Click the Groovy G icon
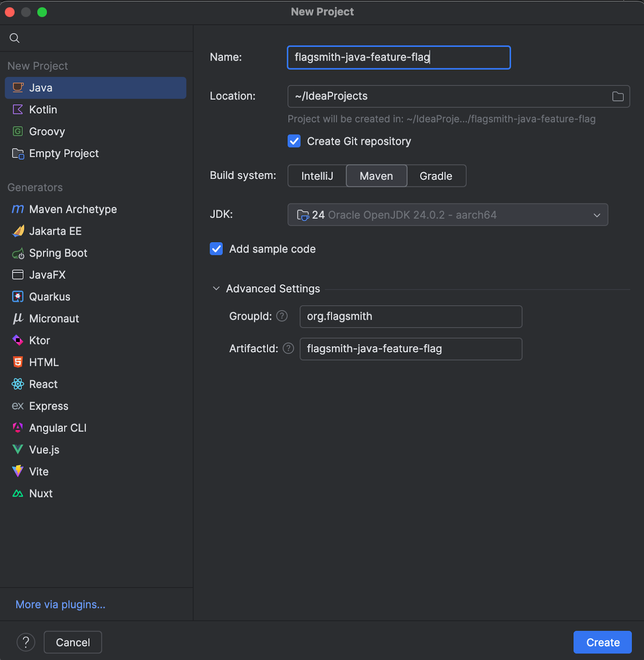The width and height of the screenshot is (644, 660). (18, 131)
